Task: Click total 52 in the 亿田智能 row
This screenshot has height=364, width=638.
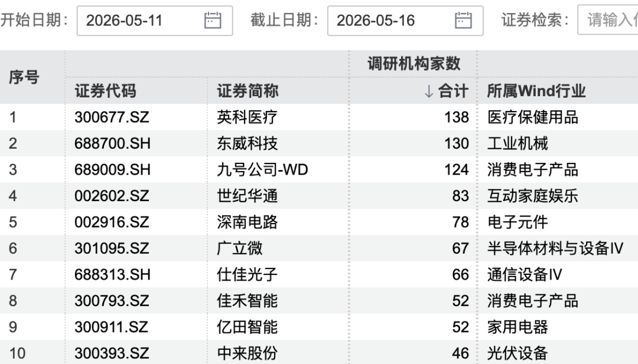Action: (461, 327)
